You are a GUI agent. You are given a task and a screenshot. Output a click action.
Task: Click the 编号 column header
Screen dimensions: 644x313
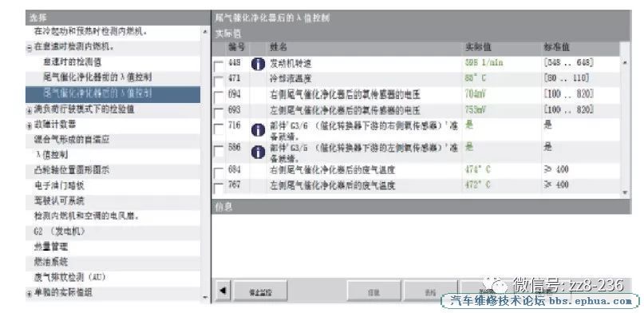point(236,48)
